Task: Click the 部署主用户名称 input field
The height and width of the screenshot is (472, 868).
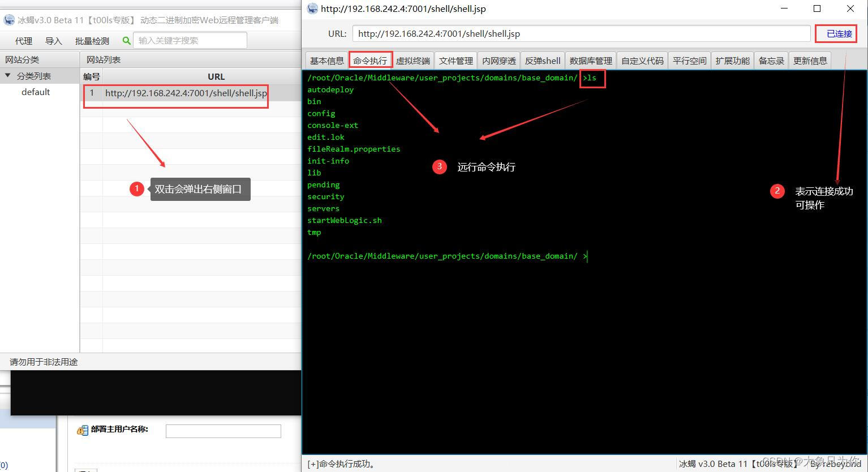Action: coord(224,431)
